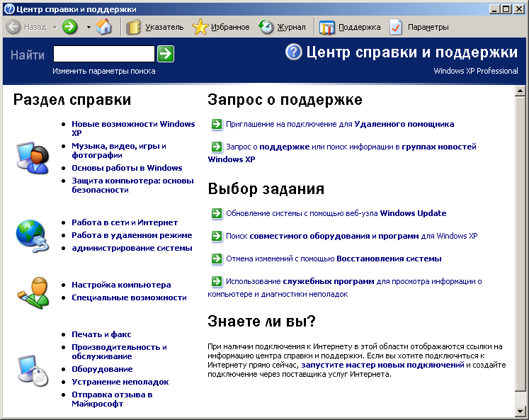This screenshot has height=420, width=529.
Task: Click the person with paintbrush icon
Action: [x=33, y=292]
